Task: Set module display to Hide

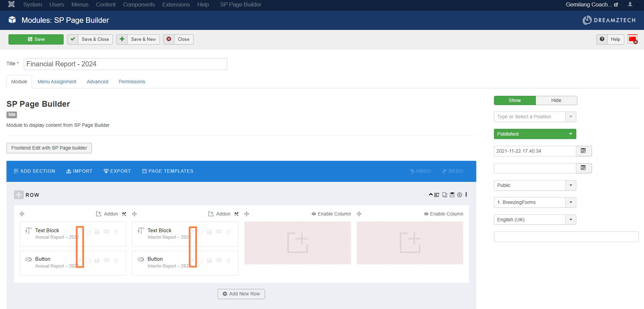Action: point(556,100)
